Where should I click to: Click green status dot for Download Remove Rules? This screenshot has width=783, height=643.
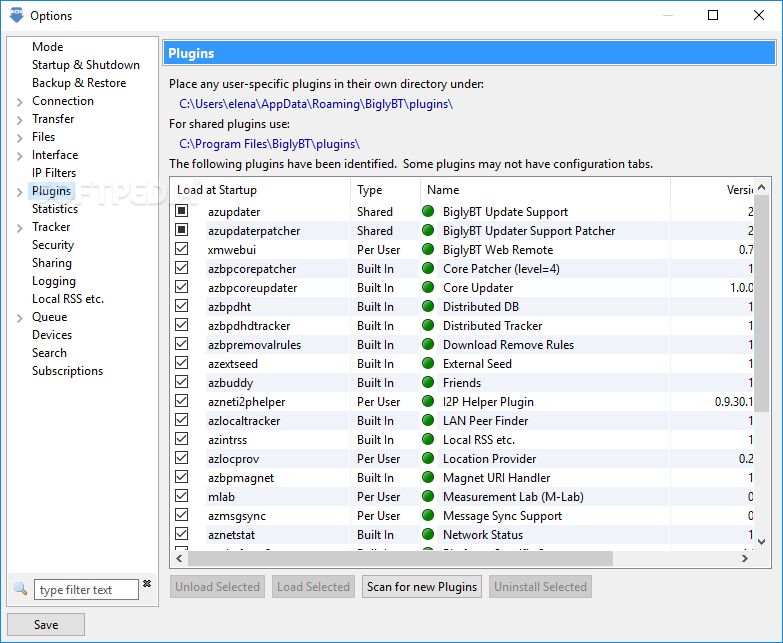[x=428, y=344]
